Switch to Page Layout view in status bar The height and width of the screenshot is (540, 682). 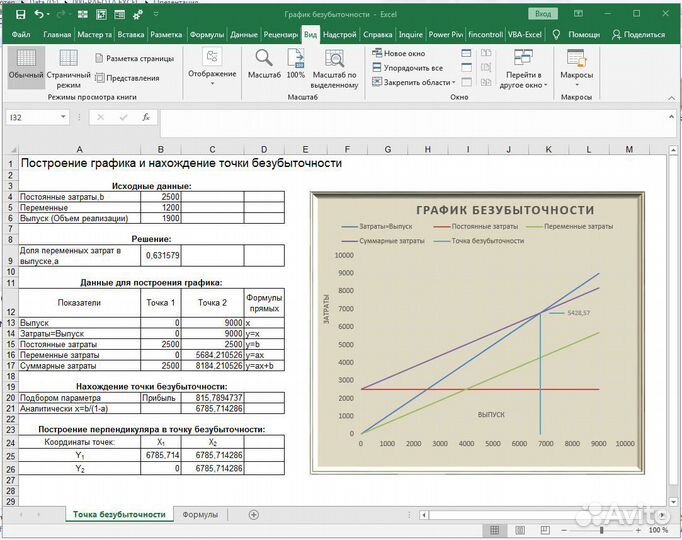point(520,530)
